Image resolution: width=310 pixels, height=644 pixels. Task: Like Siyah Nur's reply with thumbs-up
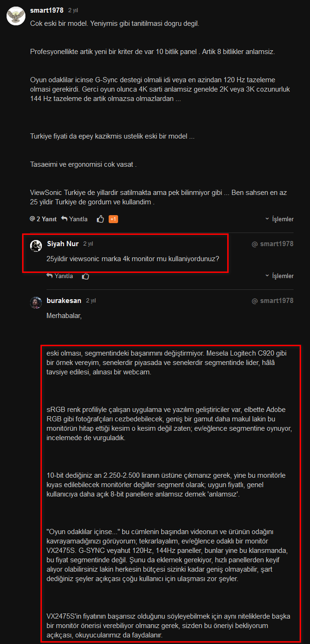(86, 276)
